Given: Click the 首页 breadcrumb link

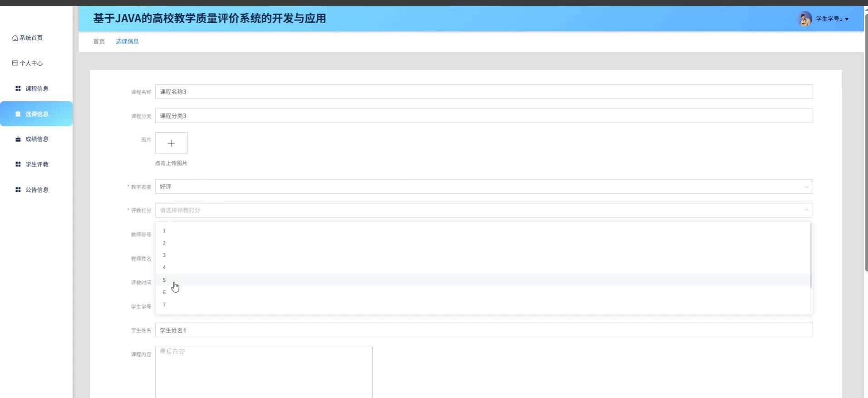Looking at the screenshot, I should click(99, 41).
